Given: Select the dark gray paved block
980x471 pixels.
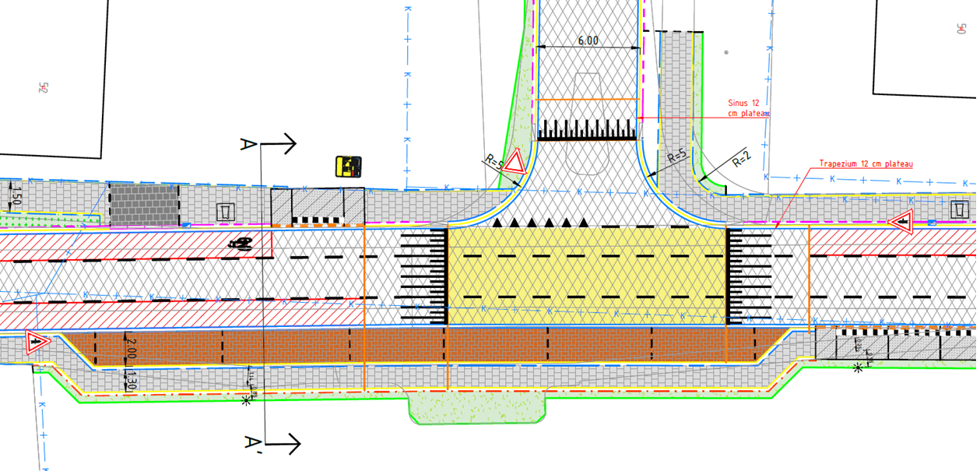Looking at the screenshot, I should click(144, 205).
